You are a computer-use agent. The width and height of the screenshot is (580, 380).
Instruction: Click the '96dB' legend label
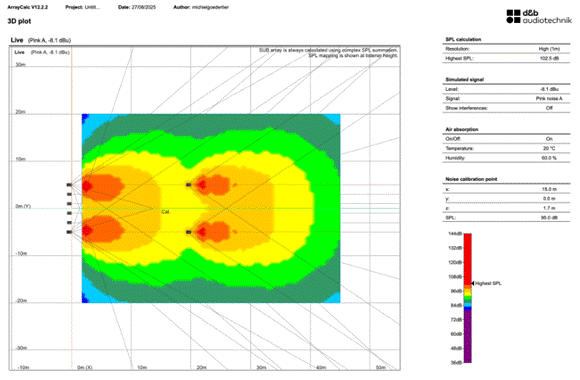click(456, 291)
